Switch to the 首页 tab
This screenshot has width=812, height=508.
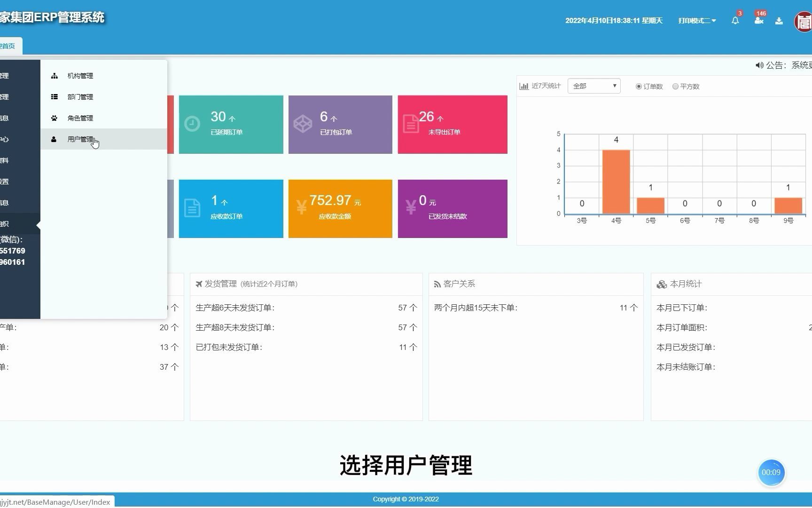pyautogui.click(x=9, y=46)
